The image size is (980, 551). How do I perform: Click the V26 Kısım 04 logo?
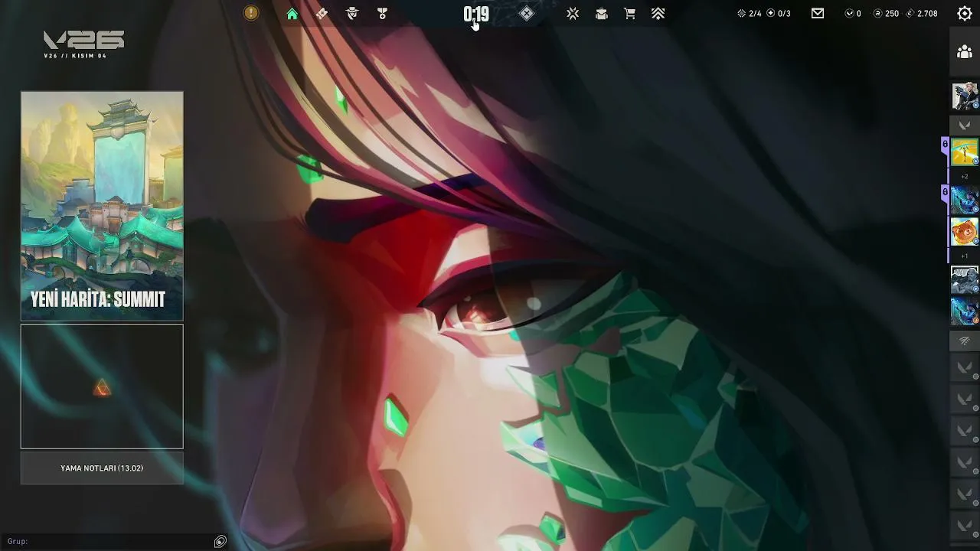coord(84,44)
